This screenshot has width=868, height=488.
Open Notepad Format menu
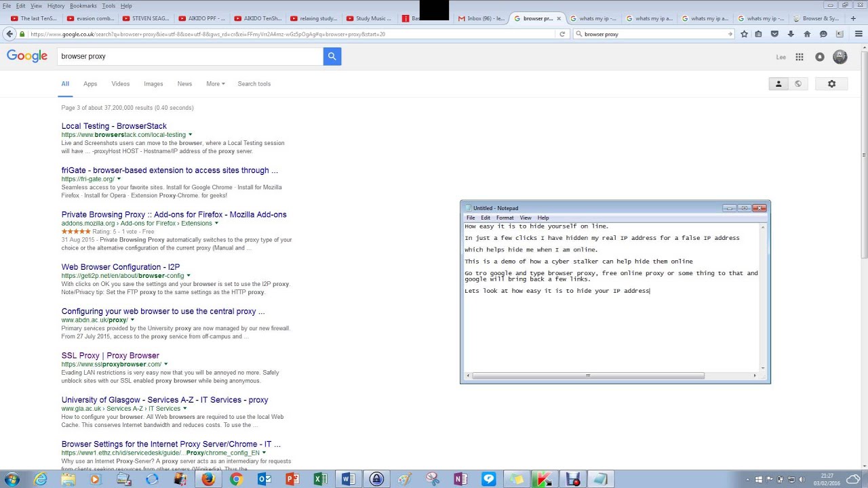coord(505,218)
